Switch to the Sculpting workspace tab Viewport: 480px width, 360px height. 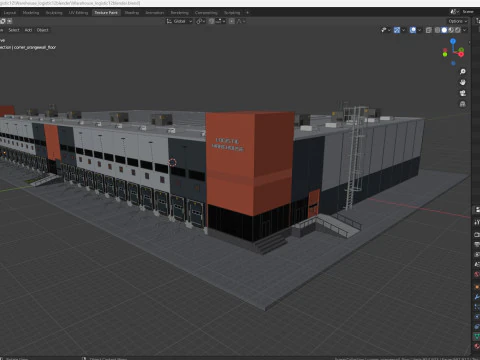(54, 13)
